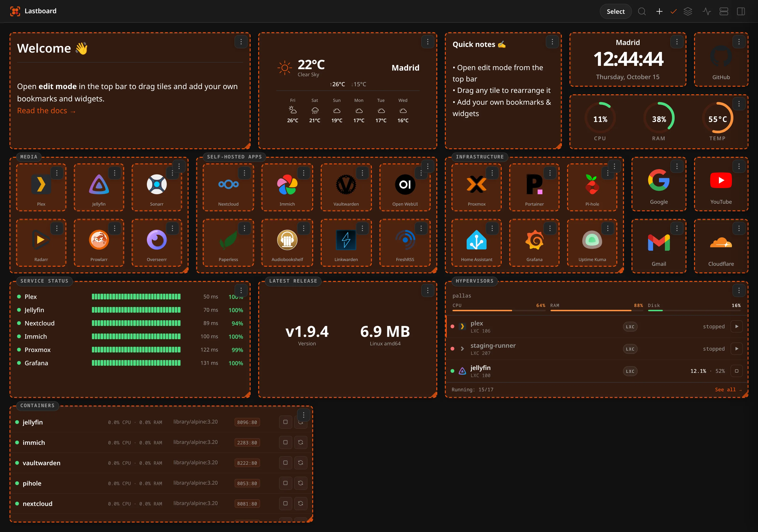The height and width of the screenshot is (532, 758).
Task: Click the plus add-tile icon
Action: coord(659,12)
